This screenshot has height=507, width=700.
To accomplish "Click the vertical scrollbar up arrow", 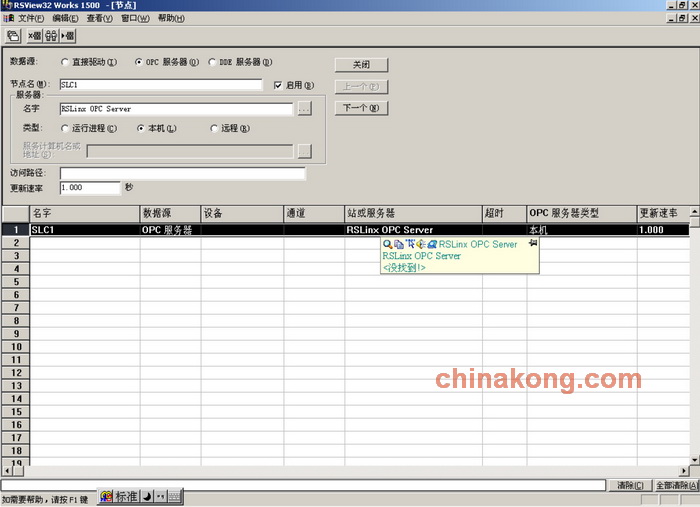I will click(x=695, y=211).
